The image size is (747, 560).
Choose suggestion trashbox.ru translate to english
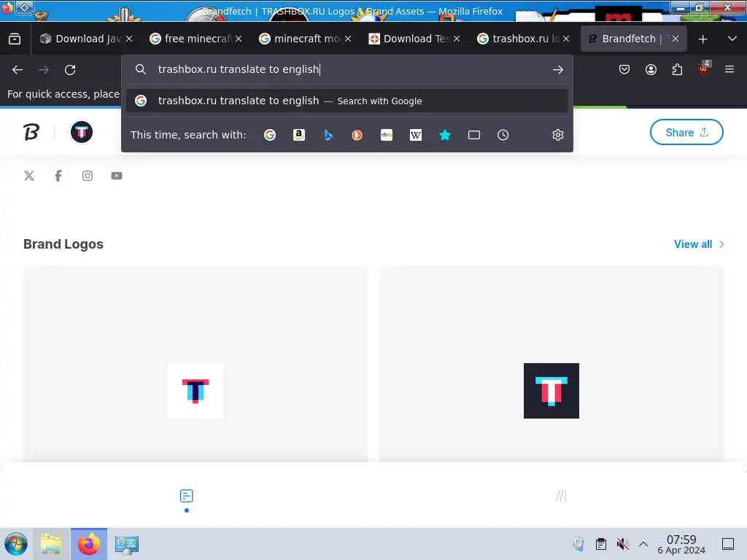click(x=347, y=101)
